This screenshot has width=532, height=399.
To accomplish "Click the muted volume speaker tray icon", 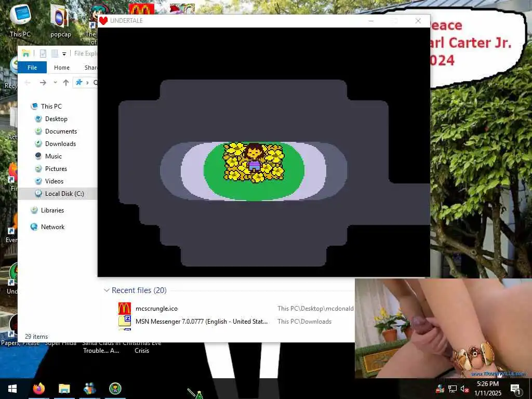I will tap(464, 389).
